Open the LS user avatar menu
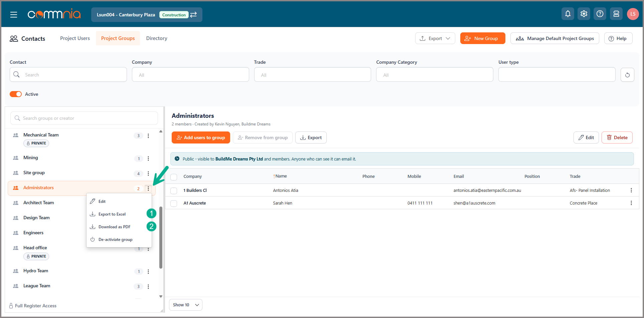 click(x=633, y=14)
